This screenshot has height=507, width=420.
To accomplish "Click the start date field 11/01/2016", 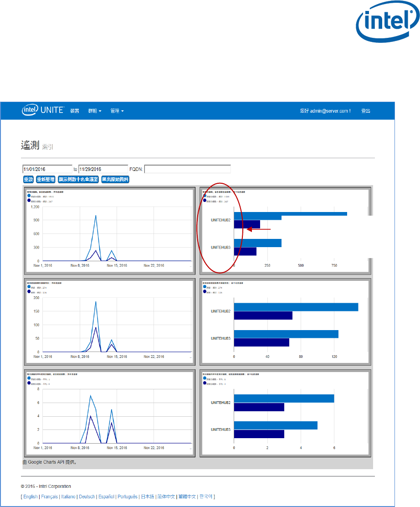I will [47, 169].
